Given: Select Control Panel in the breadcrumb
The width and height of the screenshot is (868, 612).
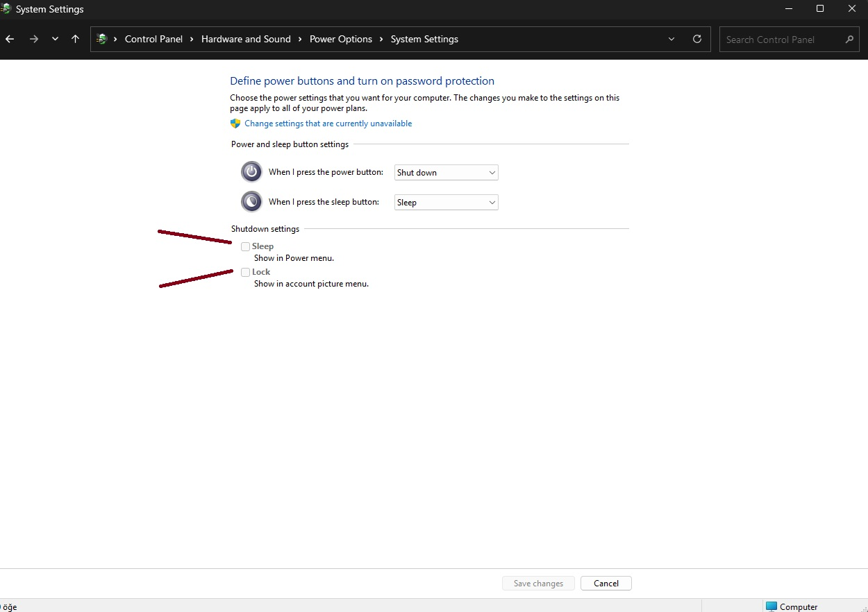Looking at the screenshot, I should pos(153,40).
